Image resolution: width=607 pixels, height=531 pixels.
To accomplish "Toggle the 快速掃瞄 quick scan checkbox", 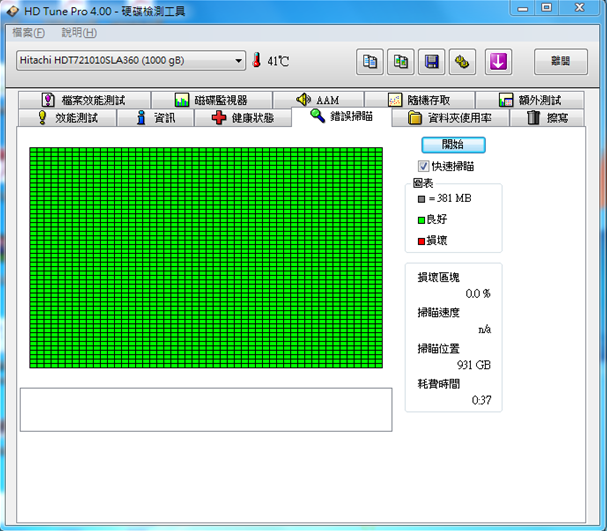I will click(x=424, y=166).
